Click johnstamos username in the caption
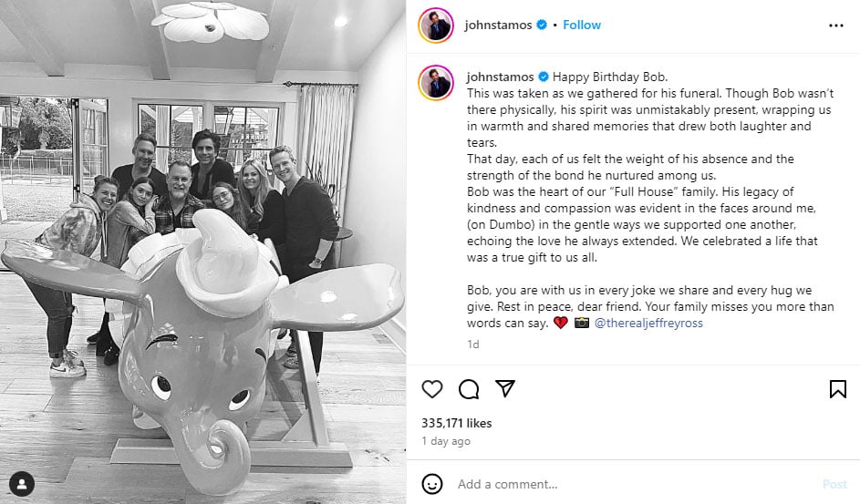The image size is (860, 504). (x=500, y=77)
